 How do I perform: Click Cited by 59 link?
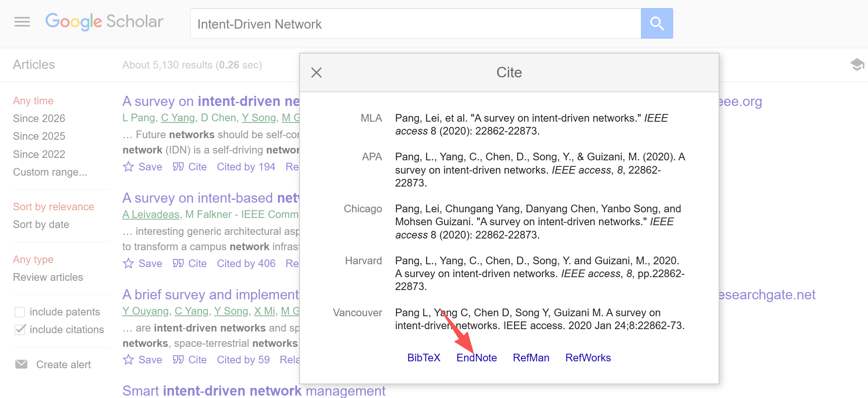pos(243,360)
